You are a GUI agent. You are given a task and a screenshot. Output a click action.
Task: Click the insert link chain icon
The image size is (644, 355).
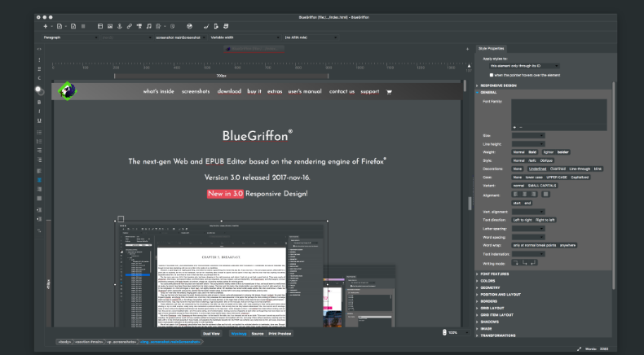pos(130,26)
